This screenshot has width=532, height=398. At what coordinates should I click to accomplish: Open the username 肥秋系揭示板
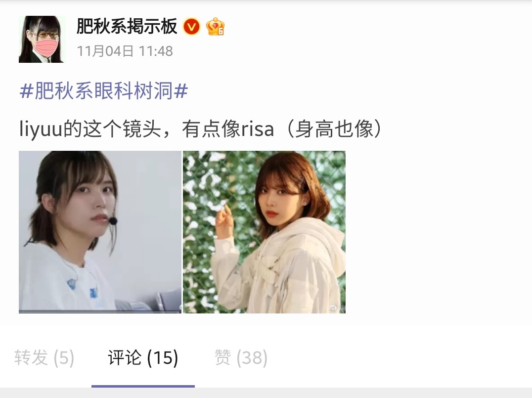click(x=127, y=26)
